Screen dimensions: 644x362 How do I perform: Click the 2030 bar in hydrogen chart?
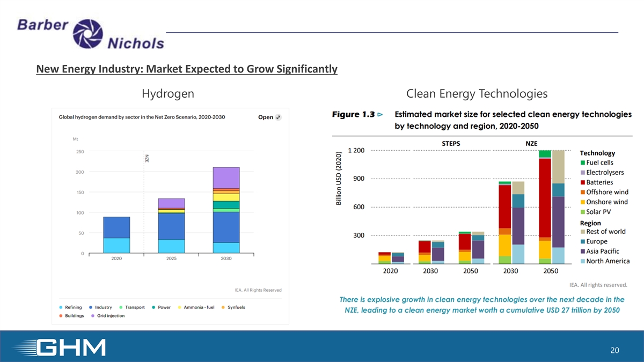click(226, 210)
